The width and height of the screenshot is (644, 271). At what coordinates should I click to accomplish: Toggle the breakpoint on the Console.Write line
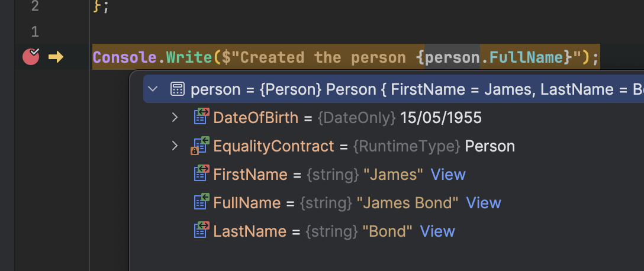coord(31,57)
